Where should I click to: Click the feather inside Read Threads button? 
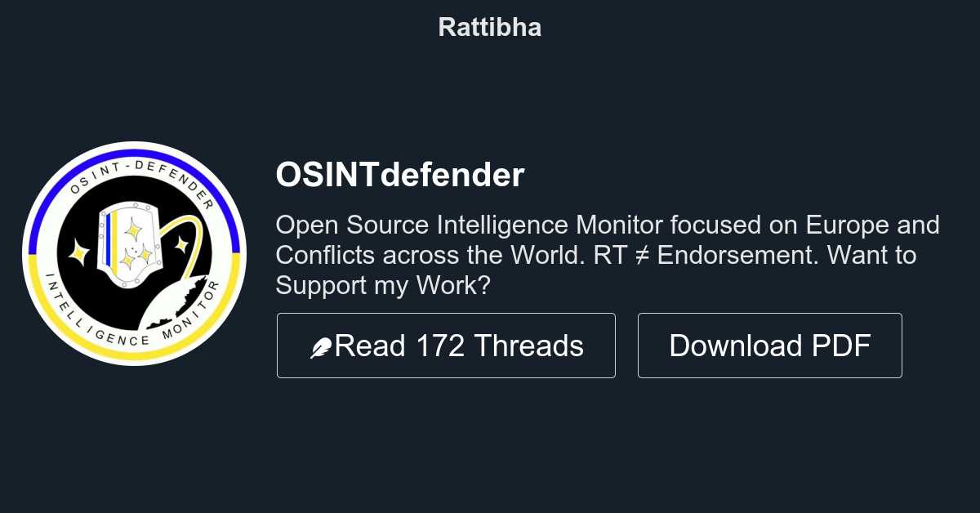click(320, 345)
